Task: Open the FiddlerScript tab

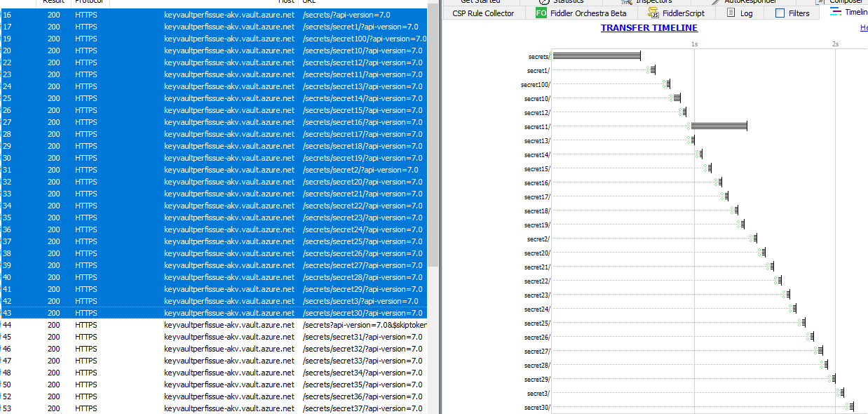Action: [677, 13]
